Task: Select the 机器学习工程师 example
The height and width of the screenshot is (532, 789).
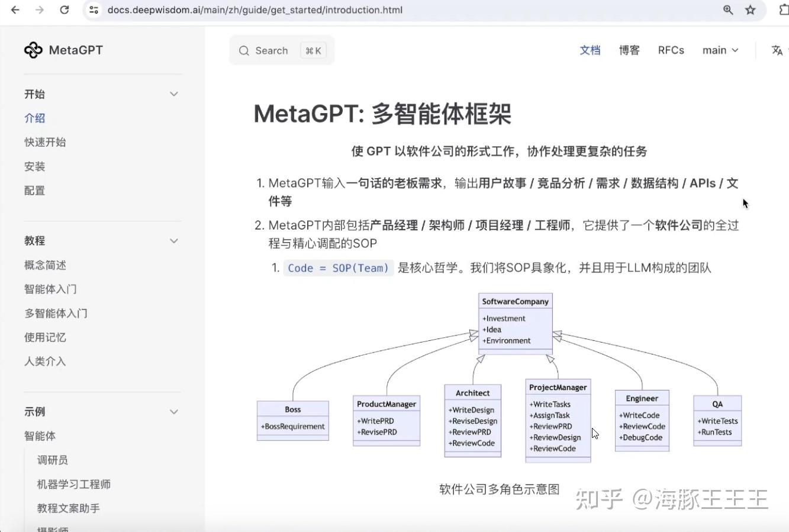Action: tap(73, 483)
